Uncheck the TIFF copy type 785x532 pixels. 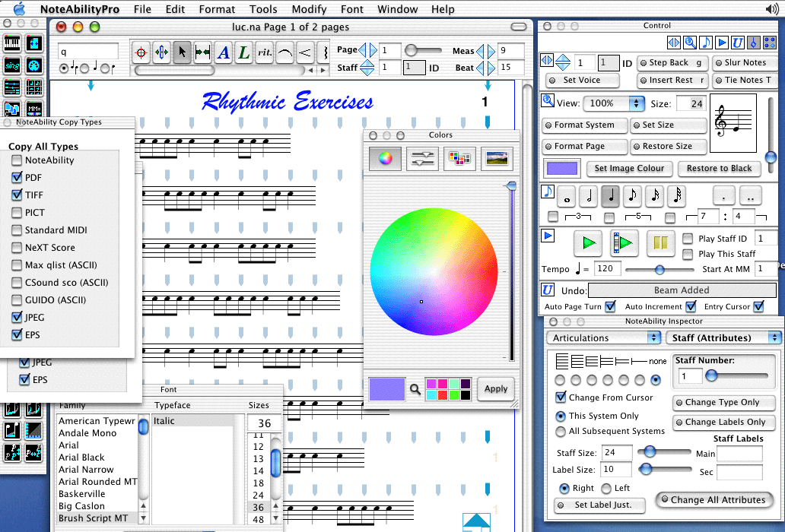click(17, 195)
